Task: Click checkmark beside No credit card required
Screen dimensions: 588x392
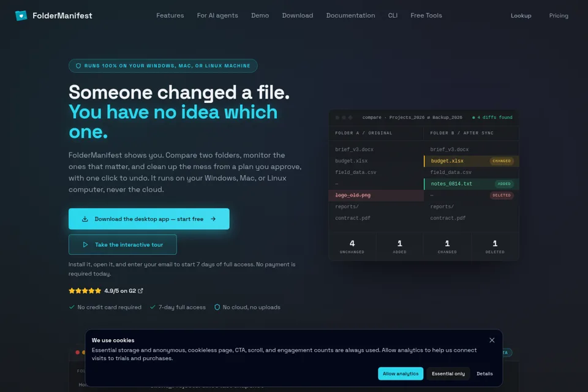Action: tap(72, 307)
